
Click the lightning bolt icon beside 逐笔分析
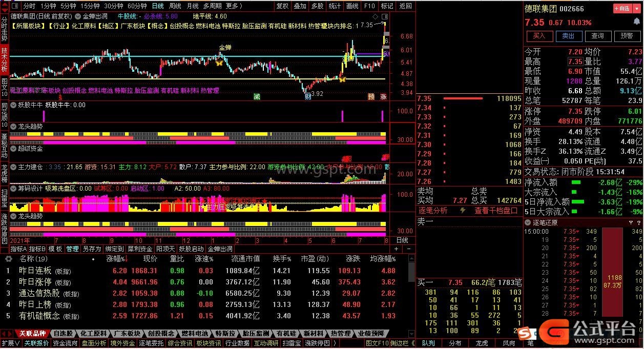[x=464, y=211]
